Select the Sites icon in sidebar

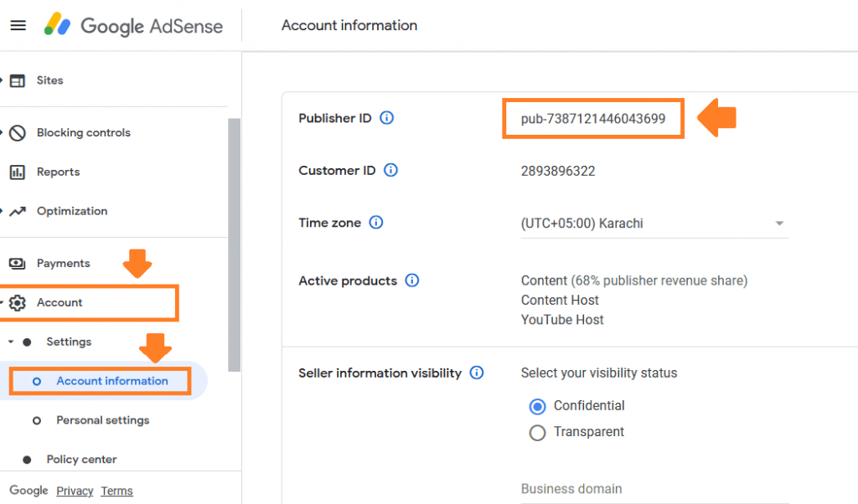pyautogui.click(x=19, y=80)
